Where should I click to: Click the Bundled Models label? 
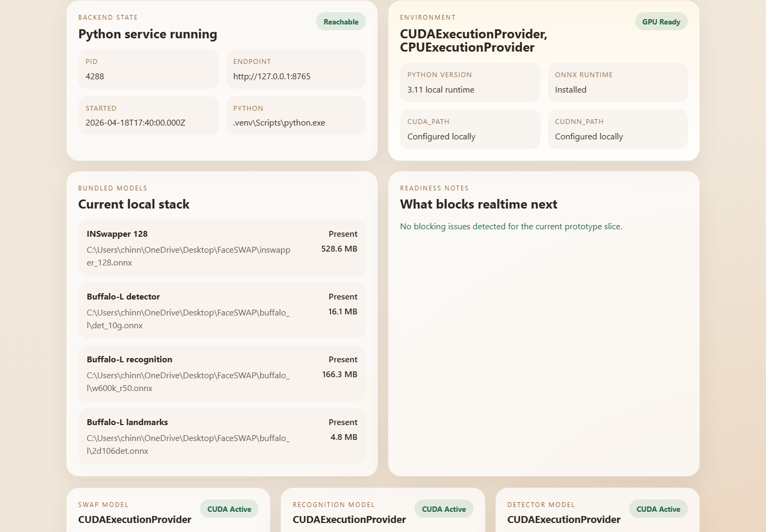(x=113, y=188)
